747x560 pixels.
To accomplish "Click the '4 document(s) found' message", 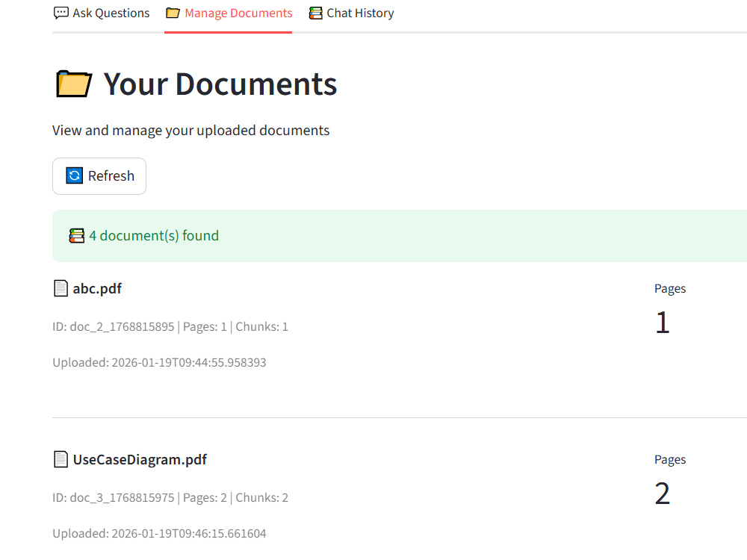I will 154,236.
